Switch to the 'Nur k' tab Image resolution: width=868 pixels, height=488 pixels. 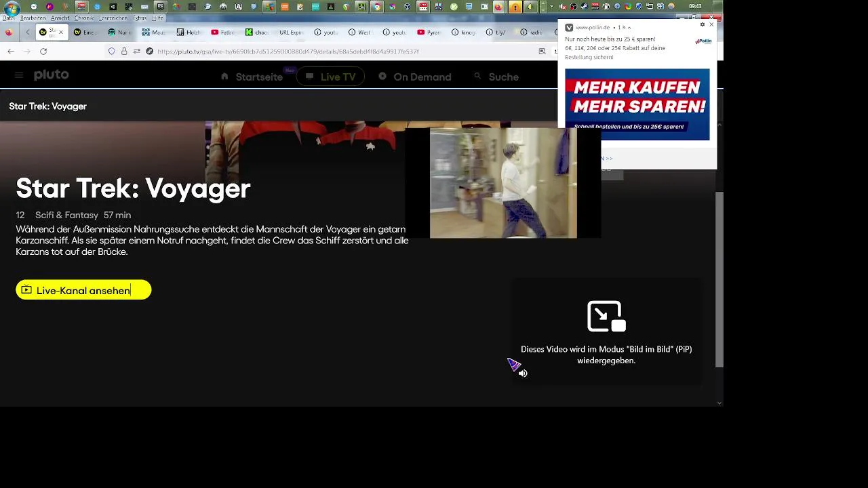[x=119, y=33]
